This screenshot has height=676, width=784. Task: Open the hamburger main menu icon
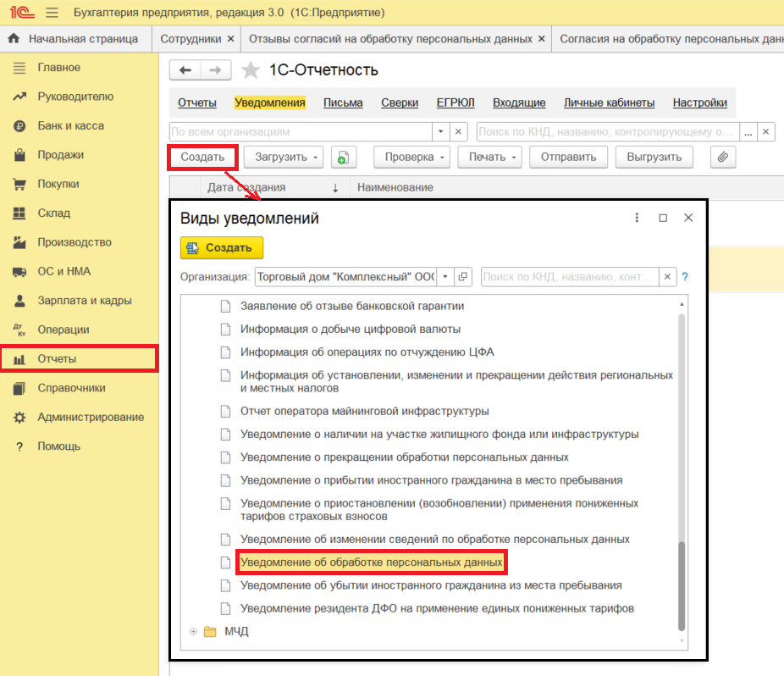point(52,13)
